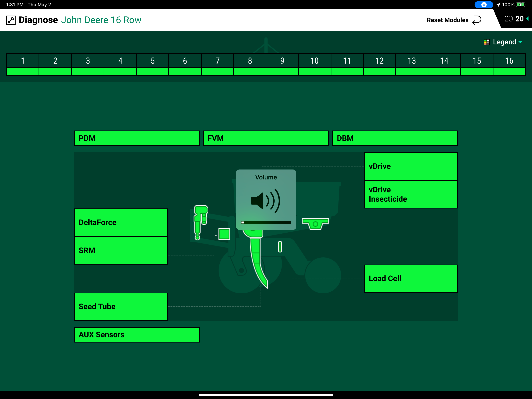Screen dimensions: 532x399
Task: Select row 11 in the row bar
Action: point(347,64)
